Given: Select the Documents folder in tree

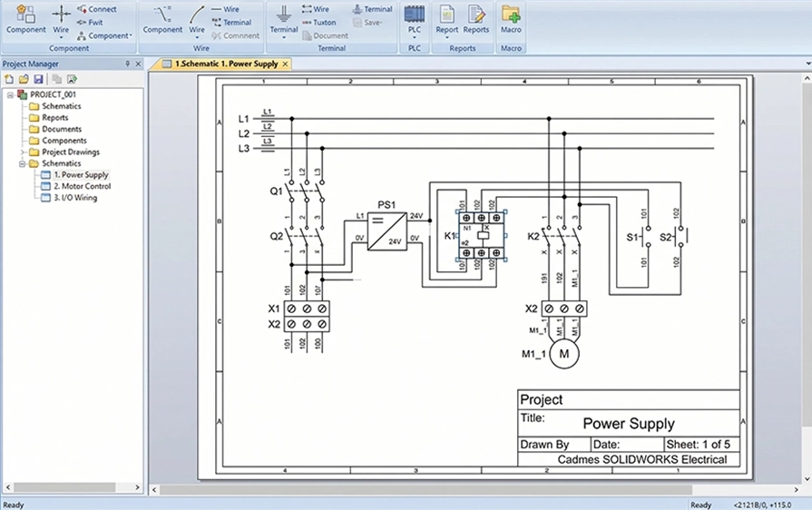Looking at the screenshot, I should pos(62,129).
